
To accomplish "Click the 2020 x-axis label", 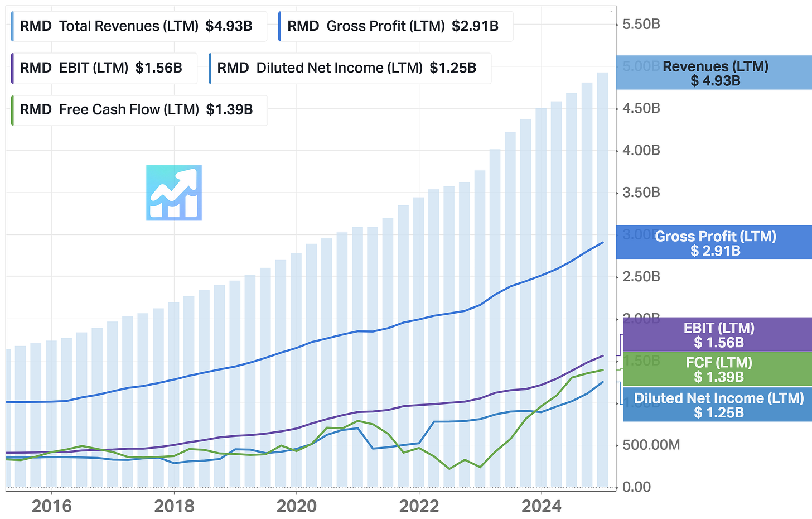I will 297,506.
